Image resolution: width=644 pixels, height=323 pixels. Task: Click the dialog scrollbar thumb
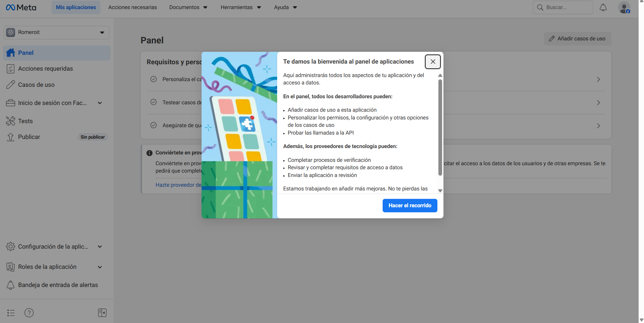pos(440,127)
